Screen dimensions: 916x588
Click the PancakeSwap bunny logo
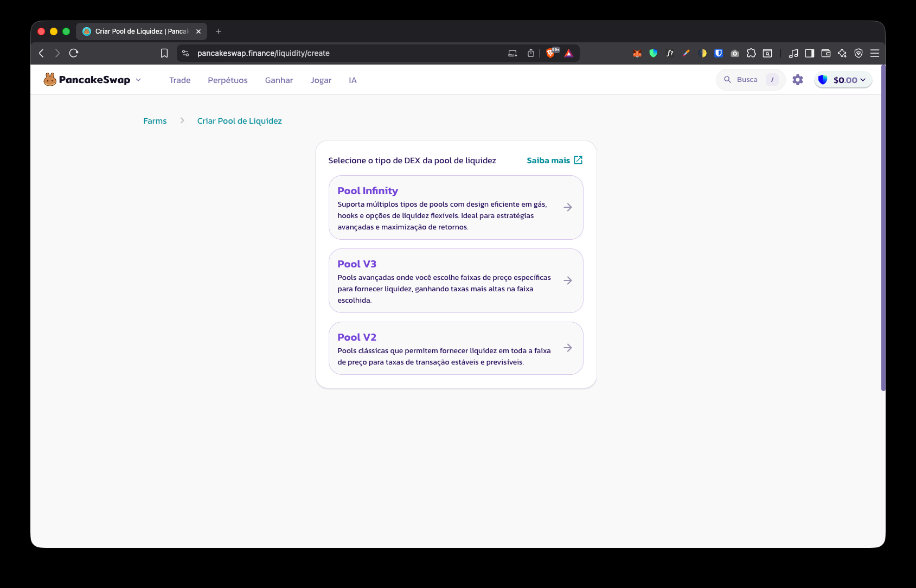click(x=50, y=80)
